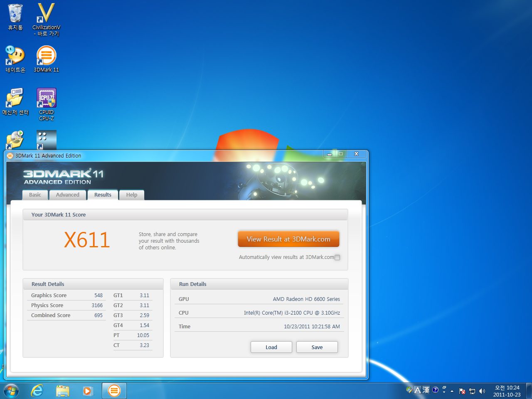Click the taskbar clock showing 10:24

point(507,391)
